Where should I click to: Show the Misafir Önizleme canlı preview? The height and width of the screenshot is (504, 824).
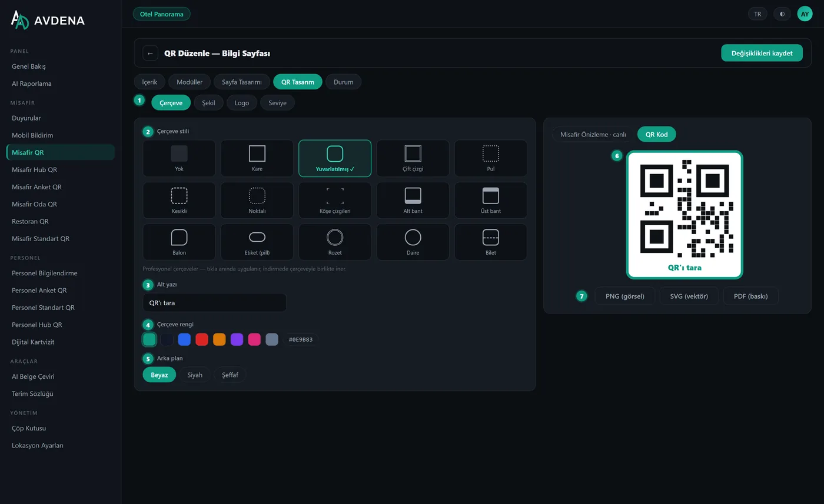coord(593,134)
